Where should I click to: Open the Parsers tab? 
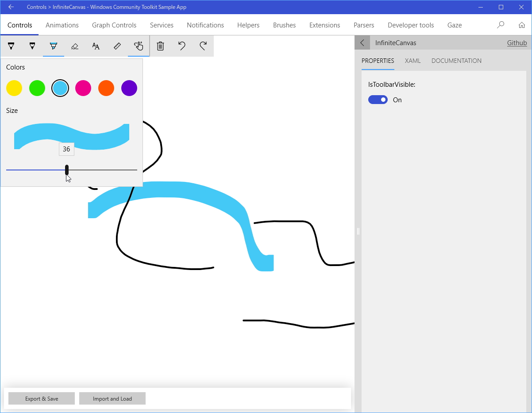[364, 25]
